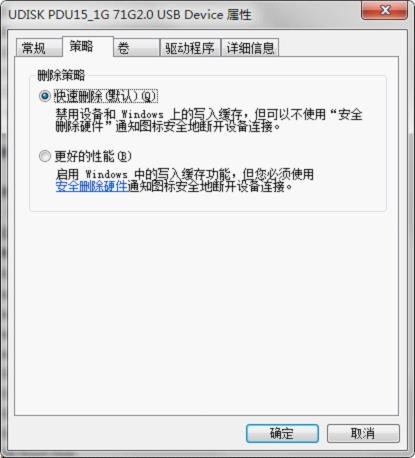Click the UDISK PDU15_1G USB Device title text

pos(130,15)
